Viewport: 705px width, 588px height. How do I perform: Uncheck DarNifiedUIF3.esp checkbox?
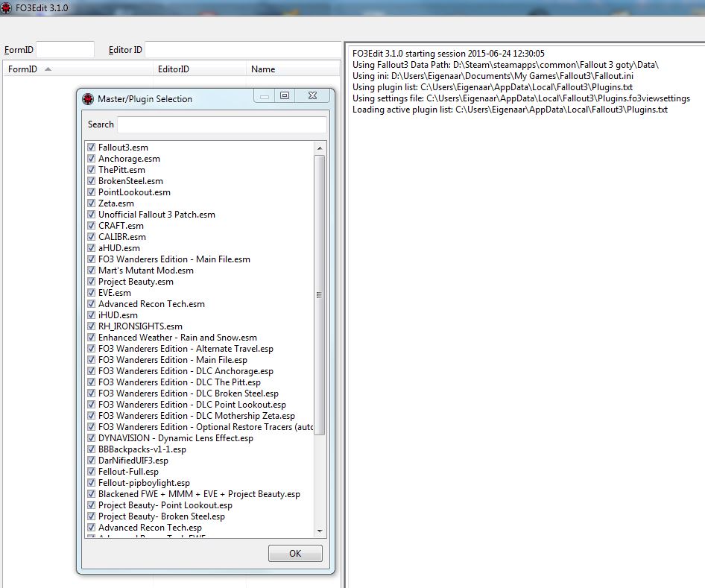91,461
